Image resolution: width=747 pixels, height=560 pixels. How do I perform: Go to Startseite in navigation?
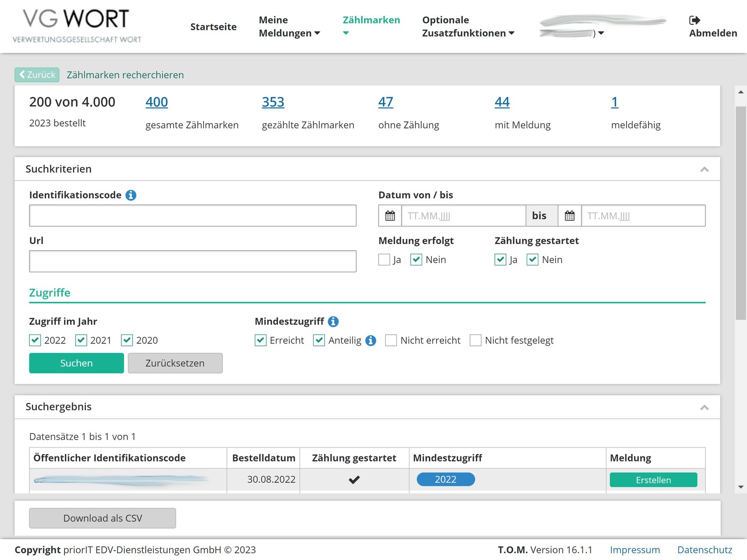tap(213, 27)
